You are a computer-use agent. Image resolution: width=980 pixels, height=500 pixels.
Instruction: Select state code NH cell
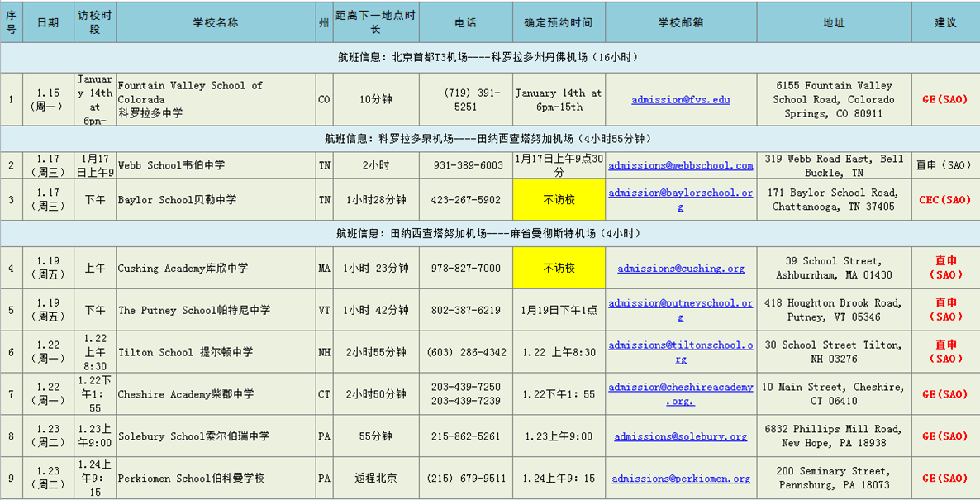(x=324, y=352)
